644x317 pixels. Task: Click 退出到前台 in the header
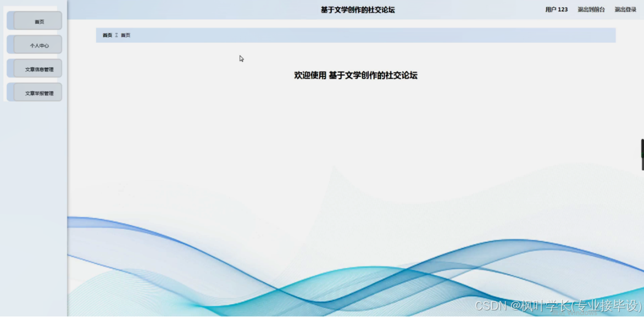point(591,9)
